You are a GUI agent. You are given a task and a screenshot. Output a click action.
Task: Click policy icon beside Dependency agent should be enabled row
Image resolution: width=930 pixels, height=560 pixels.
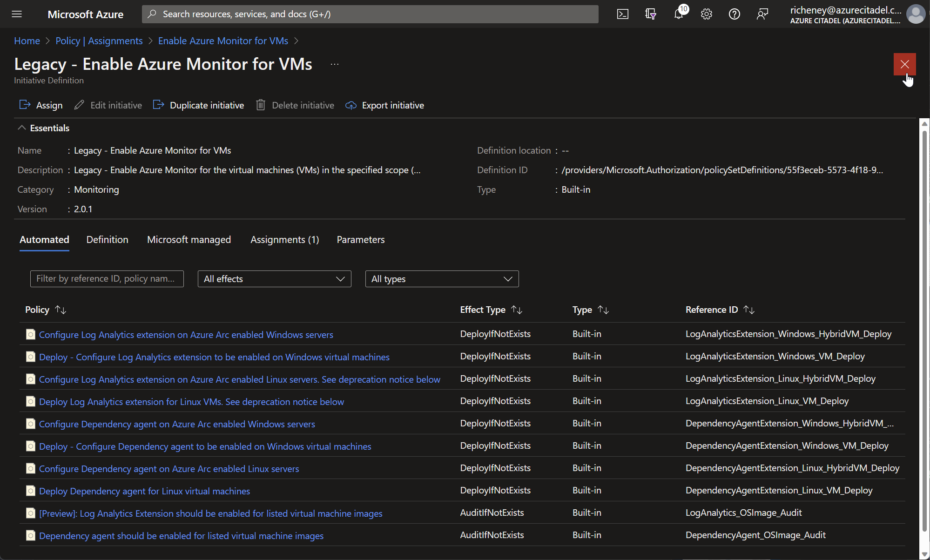point(31,535)
